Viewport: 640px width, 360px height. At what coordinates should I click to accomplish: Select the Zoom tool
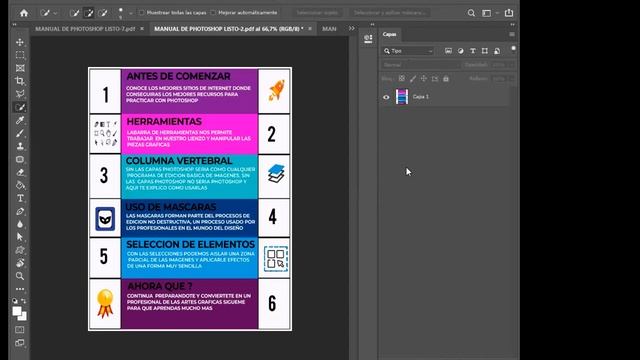coord(20,276)
